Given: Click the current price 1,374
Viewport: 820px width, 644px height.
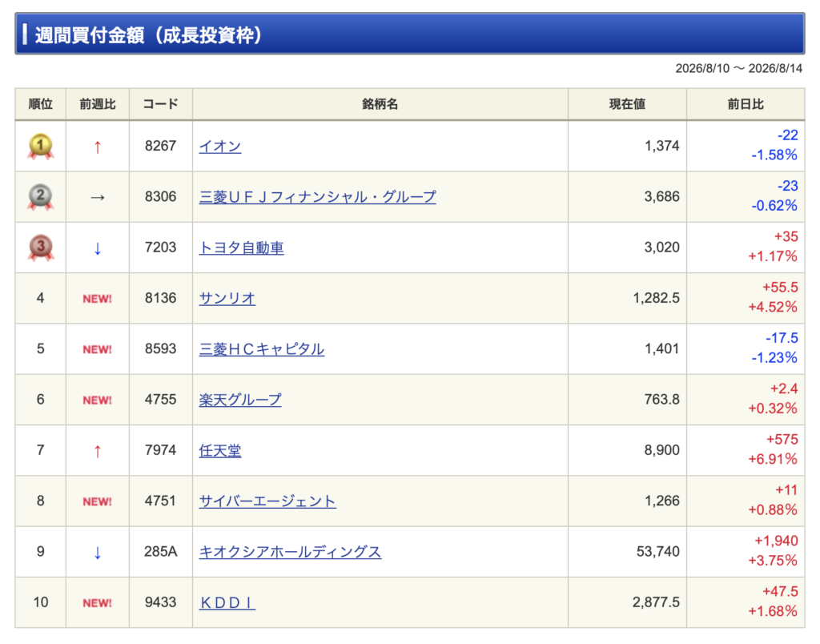Looking at the screenshot, I should (661, 146).
